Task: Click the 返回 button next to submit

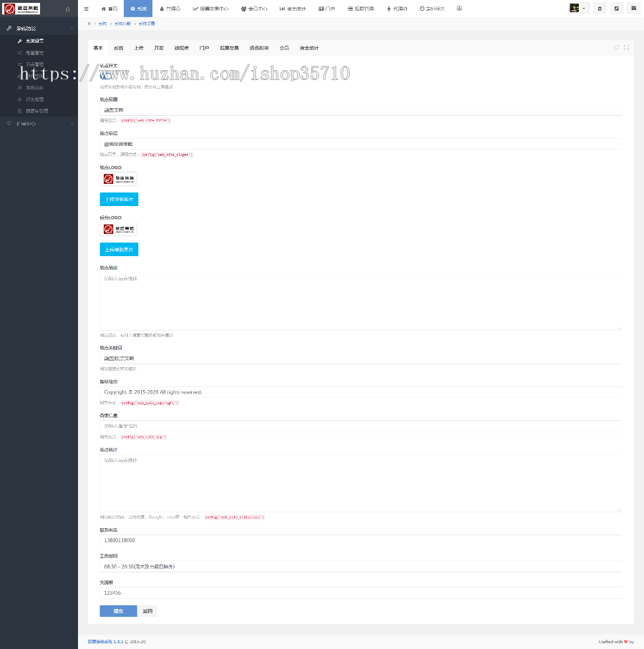Action: 147,611
